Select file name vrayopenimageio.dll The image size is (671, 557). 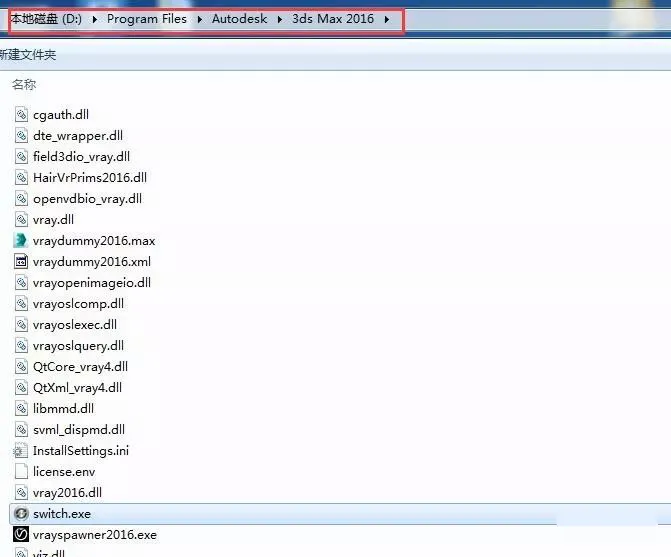(x=92, y=282)
